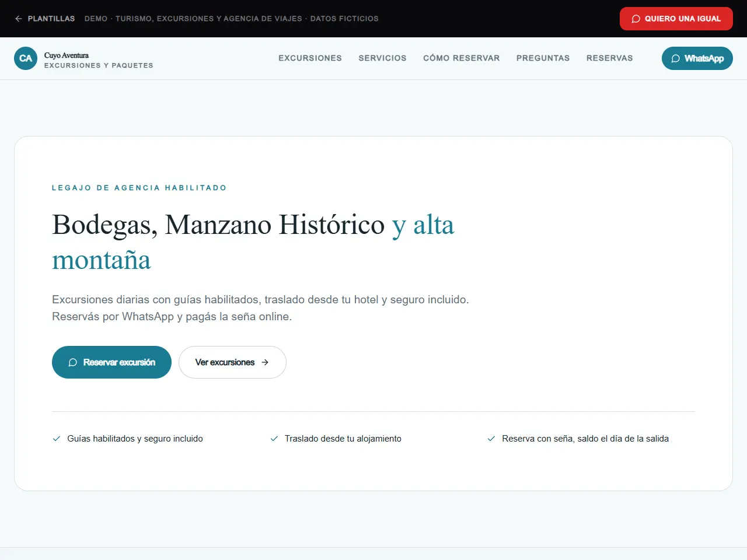Click the back arrow next to Plantillas

click(x=19, y=19)
